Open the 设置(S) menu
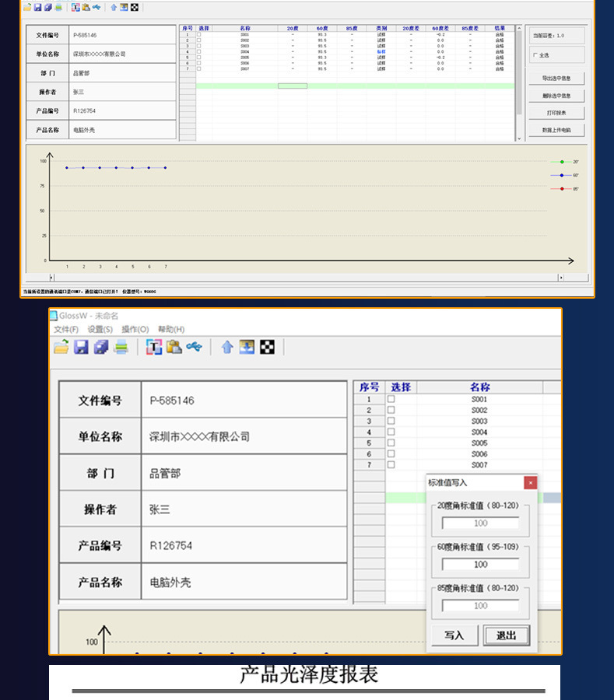This screenshot has height=700, width=614. [x=100, y=329]
